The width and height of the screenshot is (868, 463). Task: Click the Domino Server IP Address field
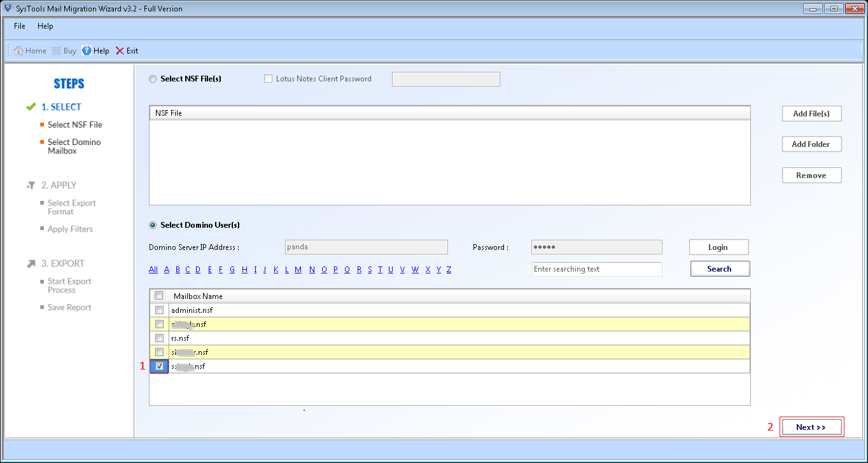click(x=367, y=247)
